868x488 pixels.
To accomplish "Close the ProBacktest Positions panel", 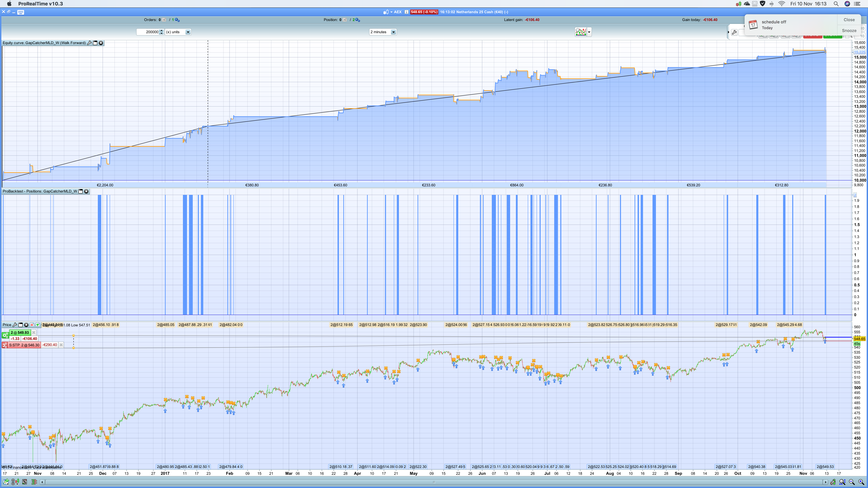I will tap(86, 191).
